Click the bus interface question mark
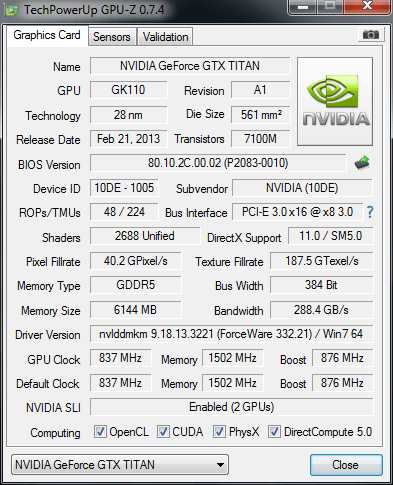Viewport: 393px width, 485px height. (370, 212)
